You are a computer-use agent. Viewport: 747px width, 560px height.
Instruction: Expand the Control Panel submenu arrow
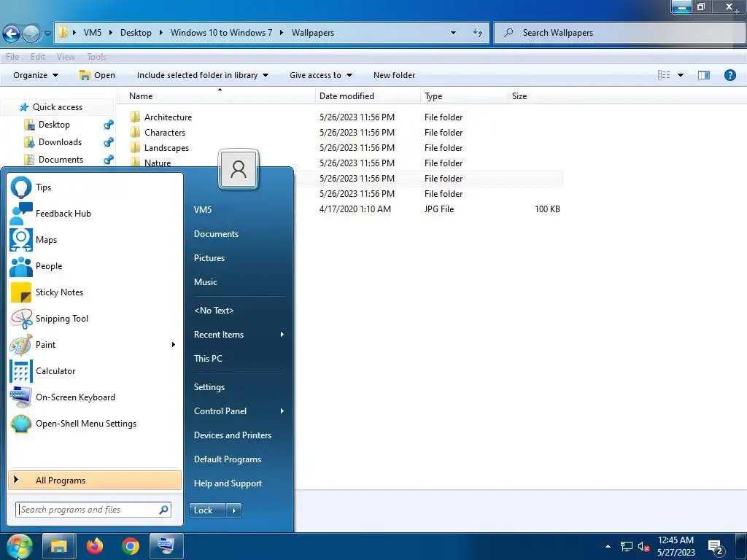coord(282,411)
